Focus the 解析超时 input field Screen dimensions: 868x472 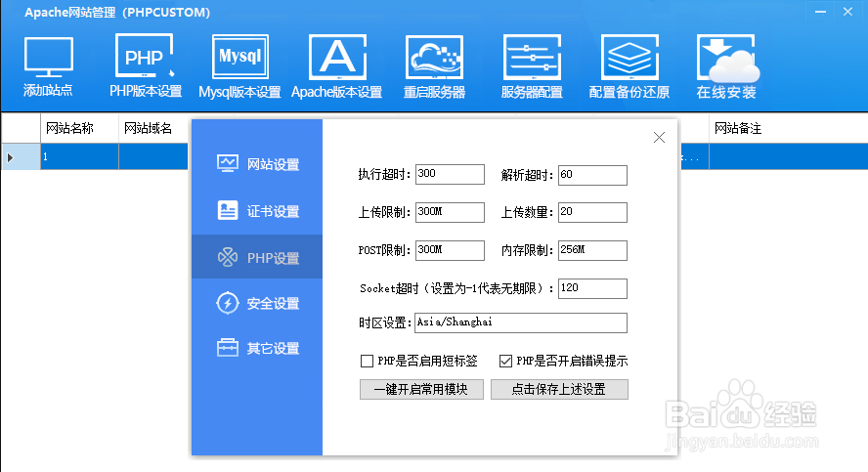point(592,175)
